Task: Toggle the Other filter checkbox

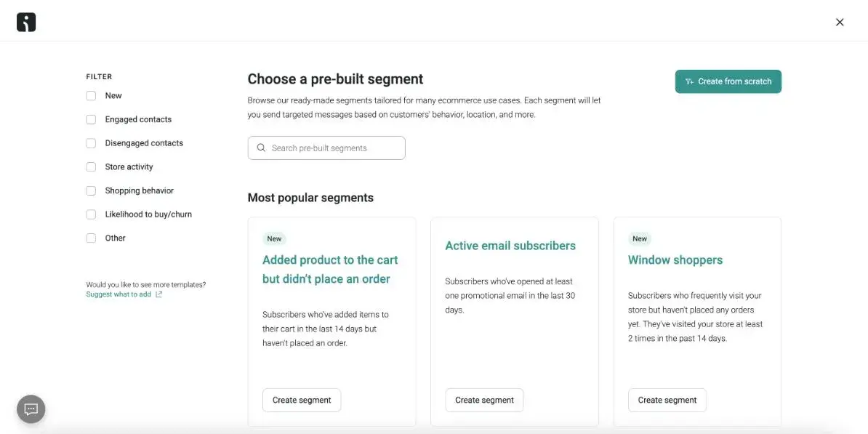Action: click(91, 238)
